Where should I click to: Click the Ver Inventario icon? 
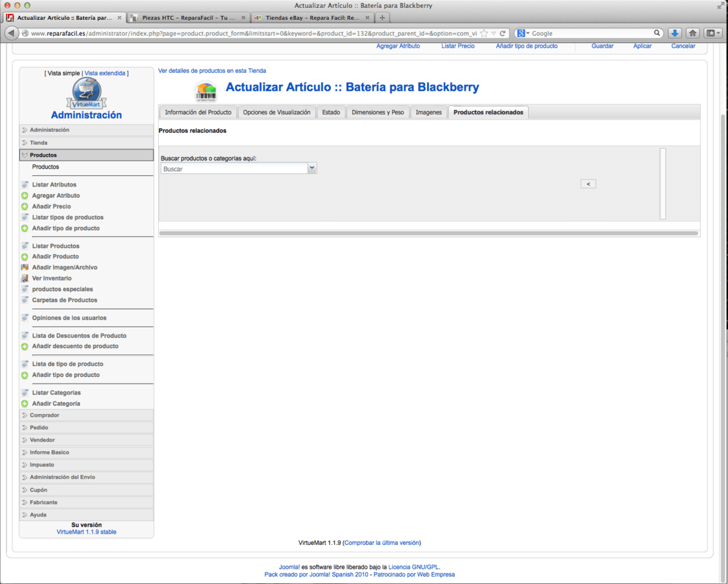click(25, 278)
